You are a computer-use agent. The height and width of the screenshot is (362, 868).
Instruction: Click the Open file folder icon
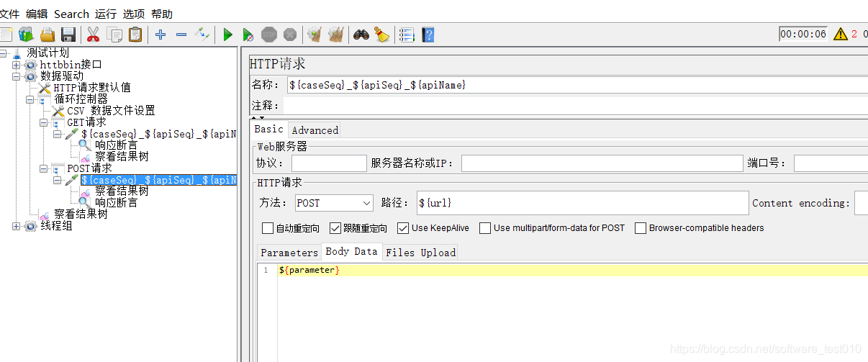point(48,34)
